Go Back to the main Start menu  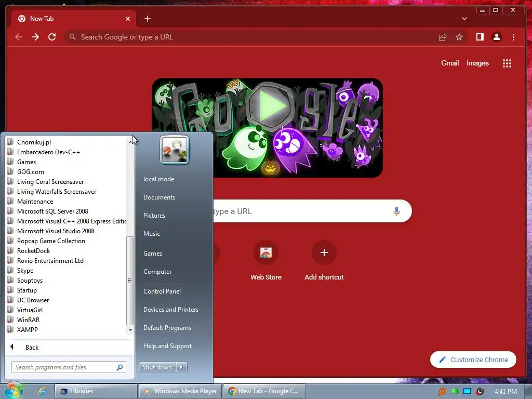(x=70, y=347)
